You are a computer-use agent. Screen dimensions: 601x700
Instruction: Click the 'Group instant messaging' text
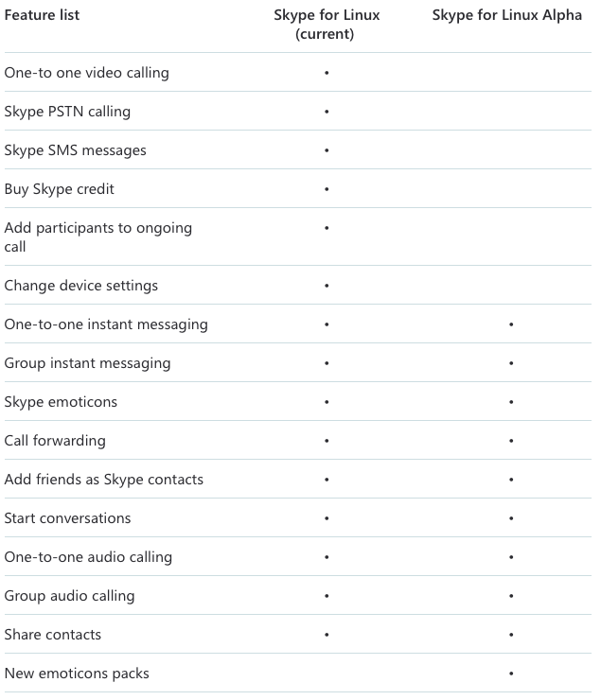[87, 363]
